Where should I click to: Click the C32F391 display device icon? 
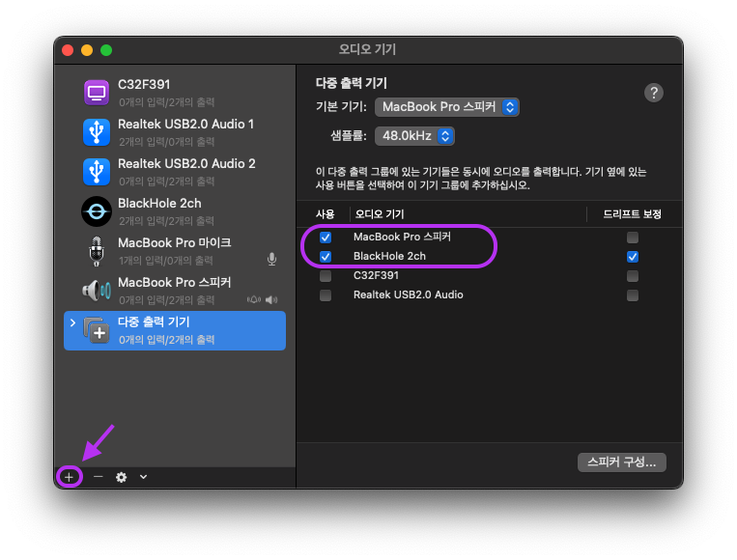click(x=97, y=93)
